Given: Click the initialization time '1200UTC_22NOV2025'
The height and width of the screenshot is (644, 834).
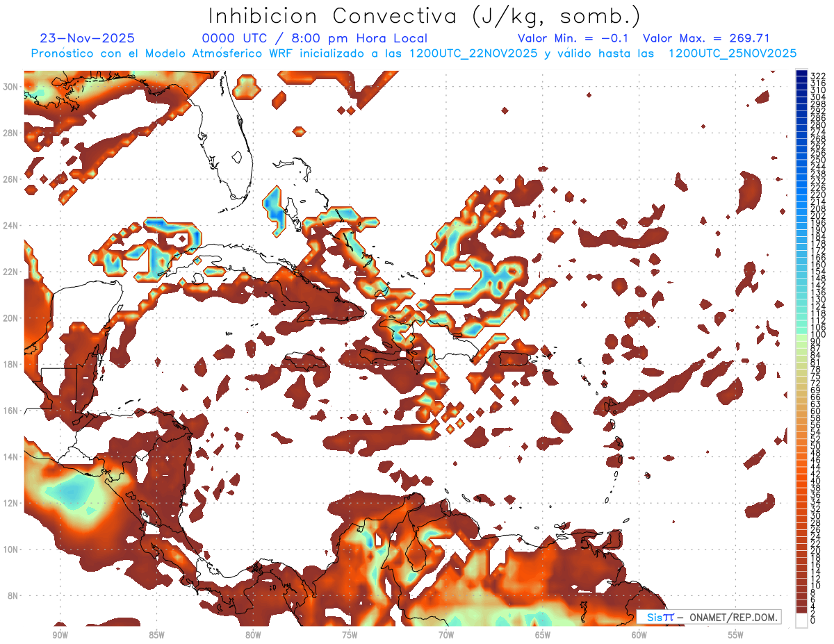Looking at the screenshot, I should click(x=473, y=53).
